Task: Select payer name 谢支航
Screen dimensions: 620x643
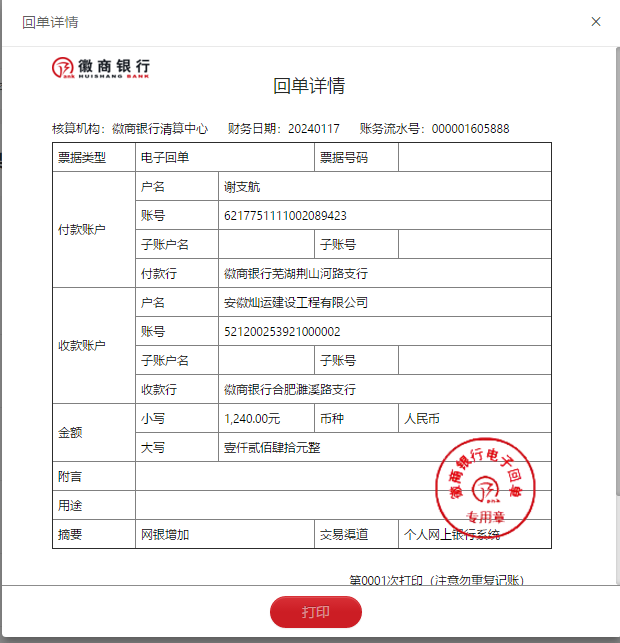Action: click(x=242, y=187)
